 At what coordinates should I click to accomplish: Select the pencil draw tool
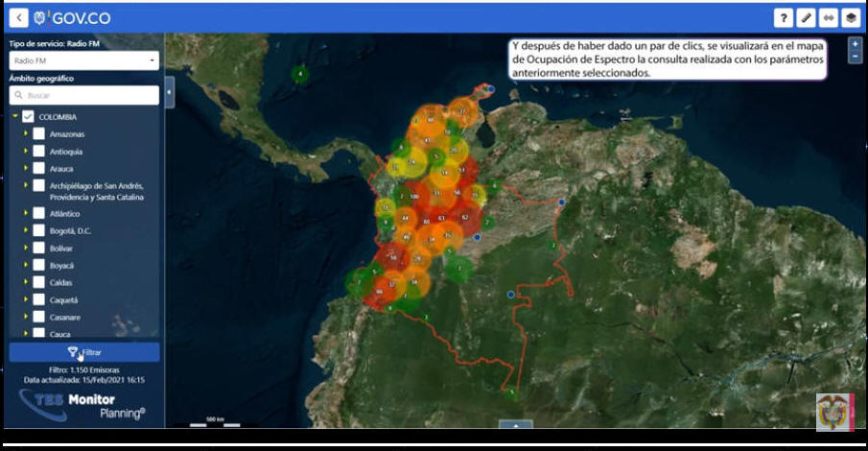pyautogui.click(x=806, y=18)
